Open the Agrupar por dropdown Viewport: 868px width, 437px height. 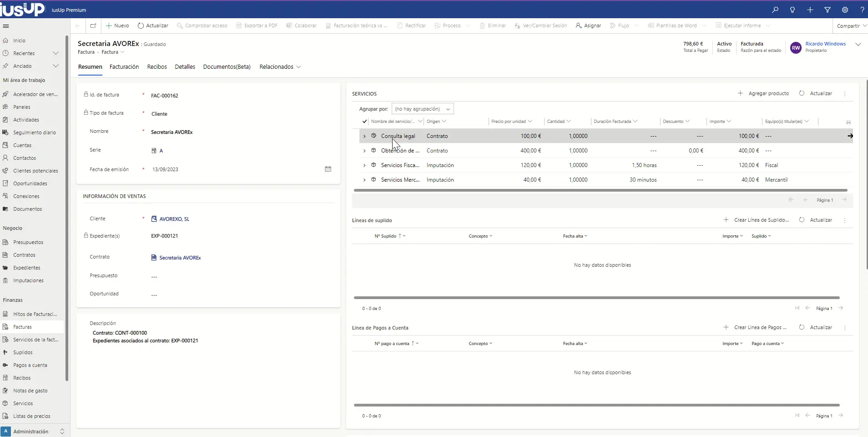tap(422, 109)
